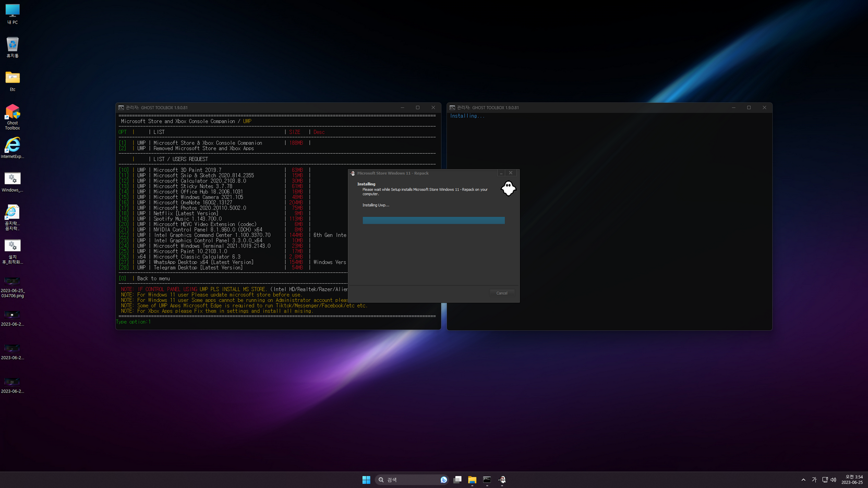
Task: Open the InternetExp... desktop shortcut
Action: point(13,148)
